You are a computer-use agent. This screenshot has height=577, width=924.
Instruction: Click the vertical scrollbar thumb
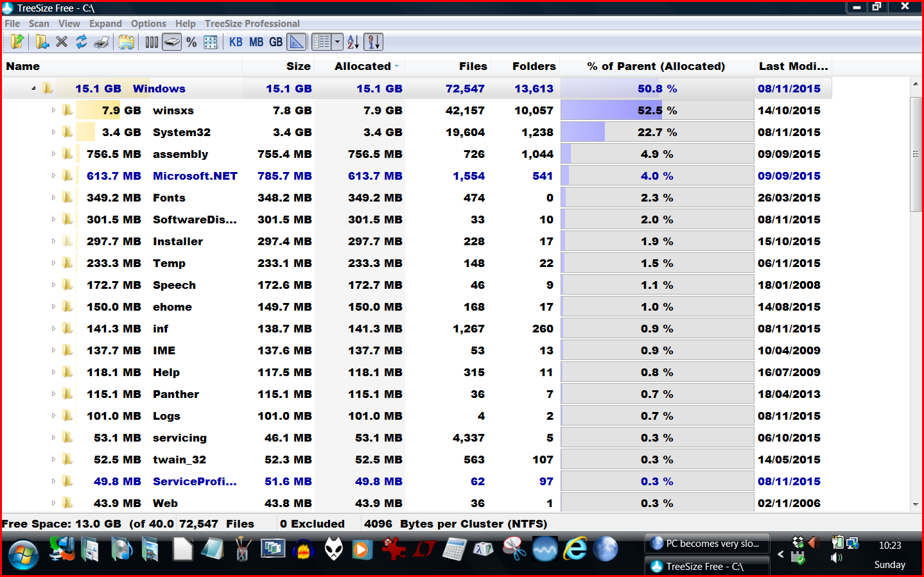pos(916,154)
